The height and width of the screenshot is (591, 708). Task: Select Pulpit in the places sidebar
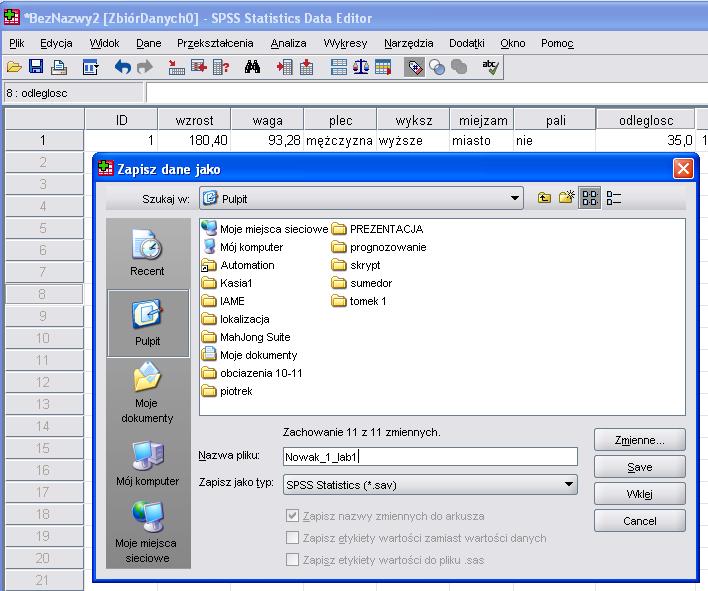tap(148, 323)
